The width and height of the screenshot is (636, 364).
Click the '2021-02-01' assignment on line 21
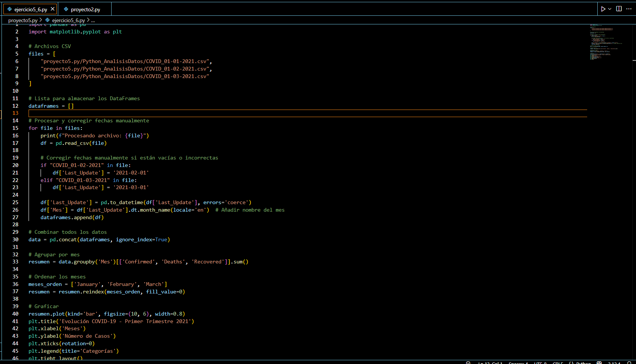pyautogui.click(x=101, y=173)
